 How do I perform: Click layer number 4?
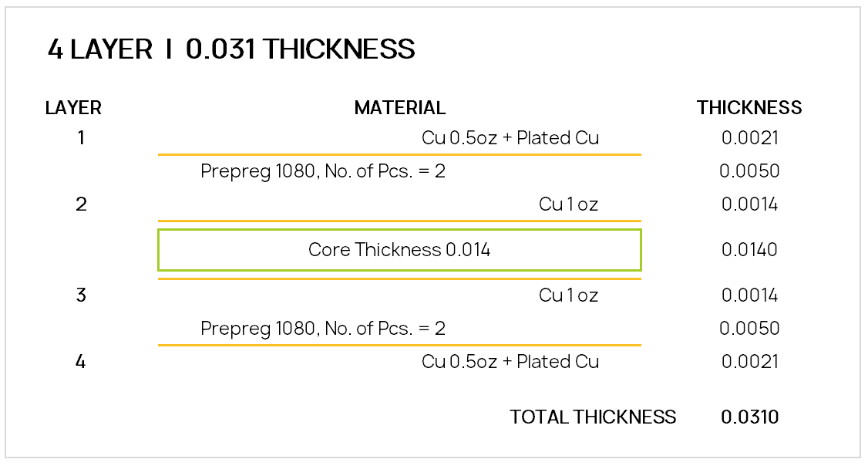81,362
